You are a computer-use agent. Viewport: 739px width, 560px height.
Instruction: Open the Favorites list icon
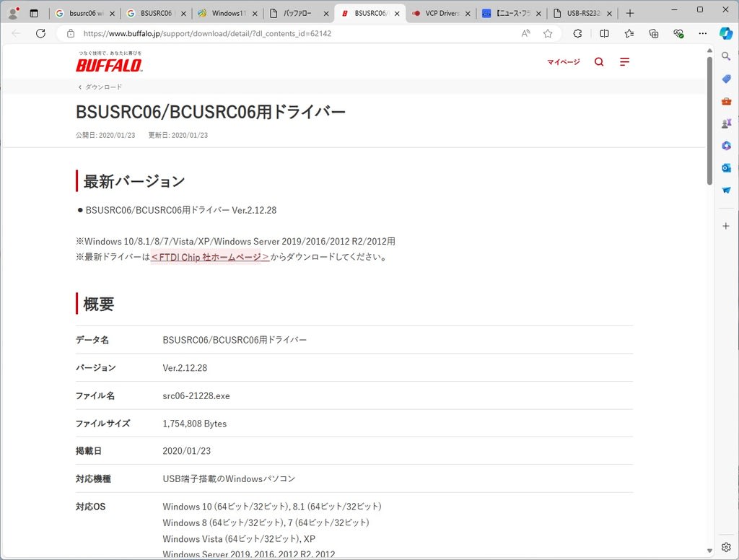click(629, 33)
